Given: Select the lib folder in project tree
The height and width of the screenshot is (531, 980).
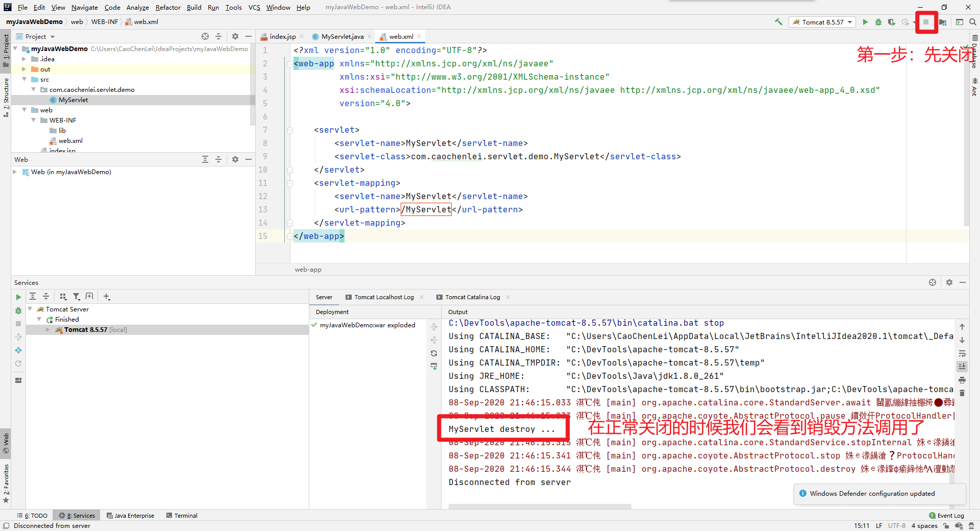Looking at the screenshot, I should pos(58,130).
